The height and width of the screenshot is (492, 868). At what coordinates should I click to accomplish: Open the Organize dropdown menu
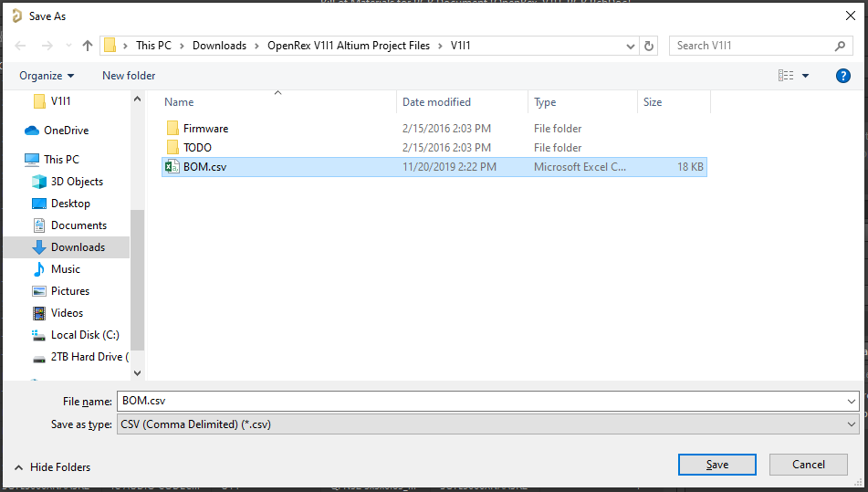point(47,76)
